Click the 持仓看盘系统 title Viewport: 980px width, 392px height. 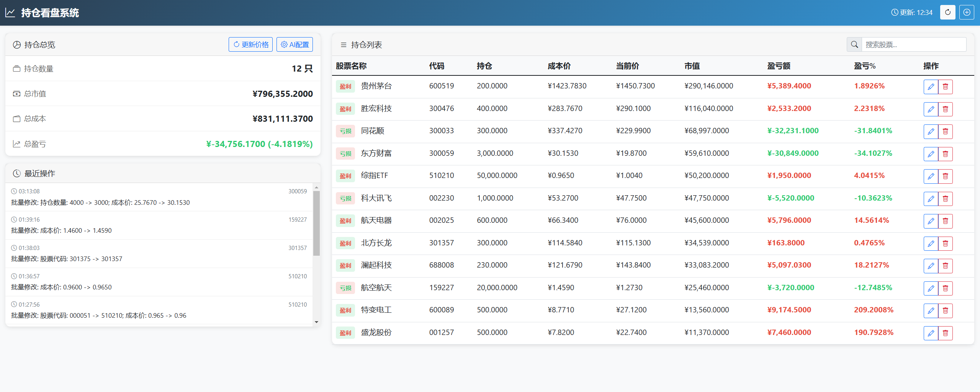point(50,13)
